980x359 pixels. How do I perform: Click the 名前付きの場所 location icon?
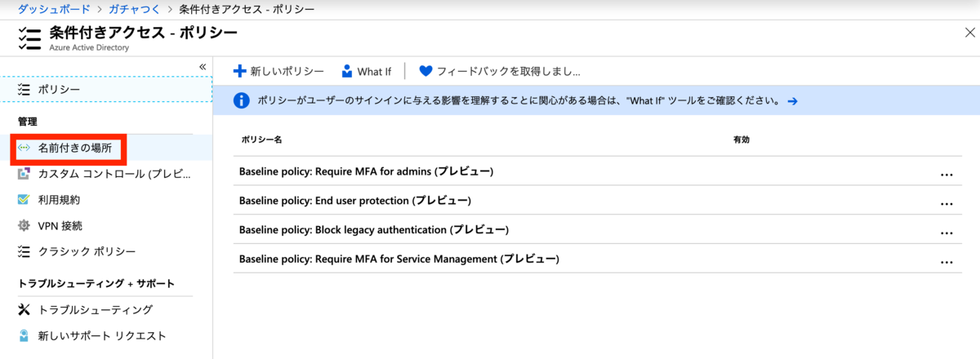point(24,148)
